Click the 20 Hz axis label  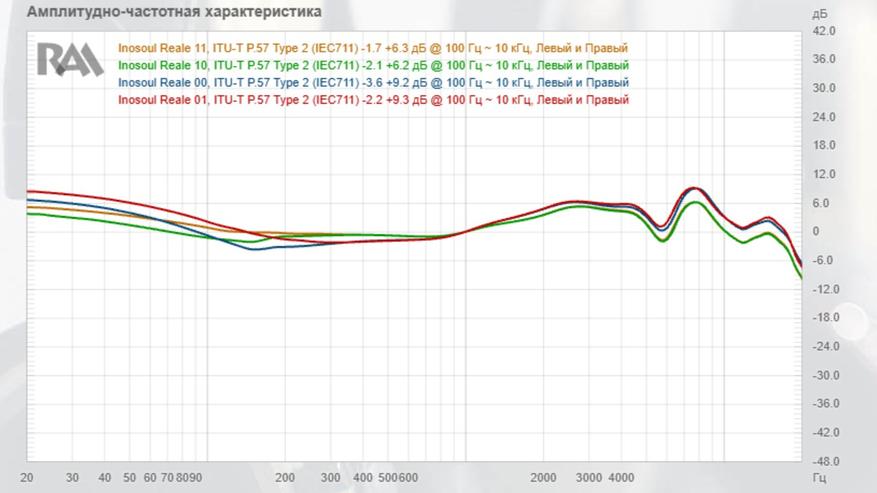click(x=26, y=478)
